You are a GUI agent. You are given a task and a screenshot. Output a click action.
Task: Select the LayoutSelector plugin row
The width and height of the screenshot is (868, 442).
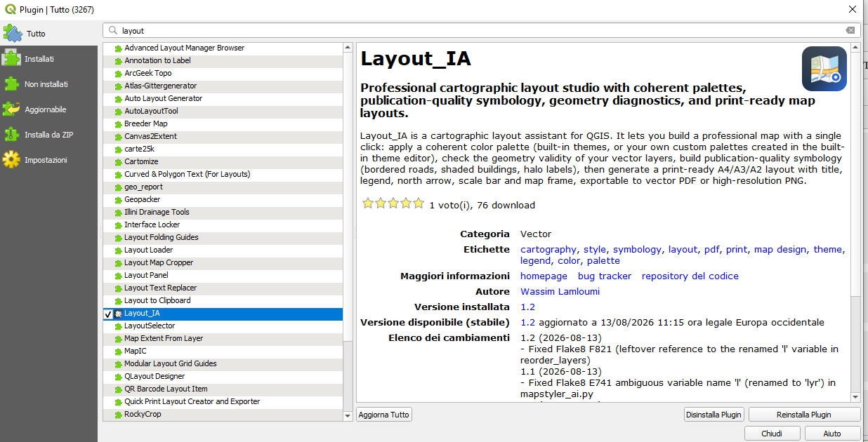[x=223, y=326]
